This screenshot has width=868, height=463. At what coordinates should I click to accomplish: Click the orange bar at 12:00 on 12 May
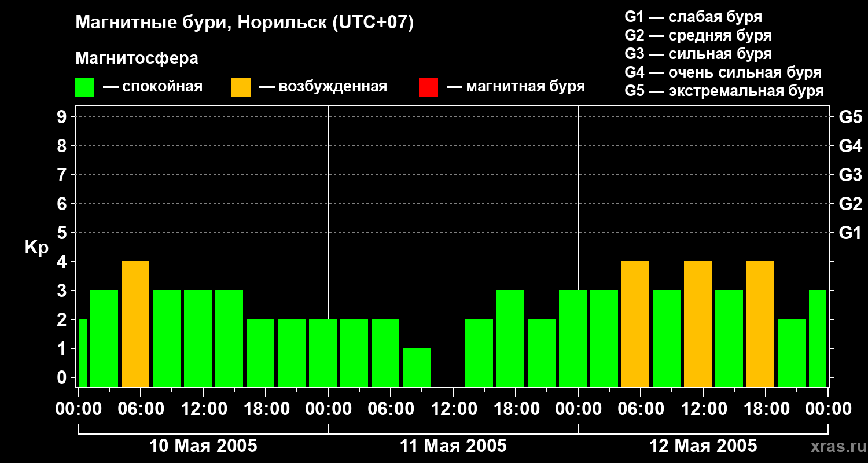click(x=698, y=324)
